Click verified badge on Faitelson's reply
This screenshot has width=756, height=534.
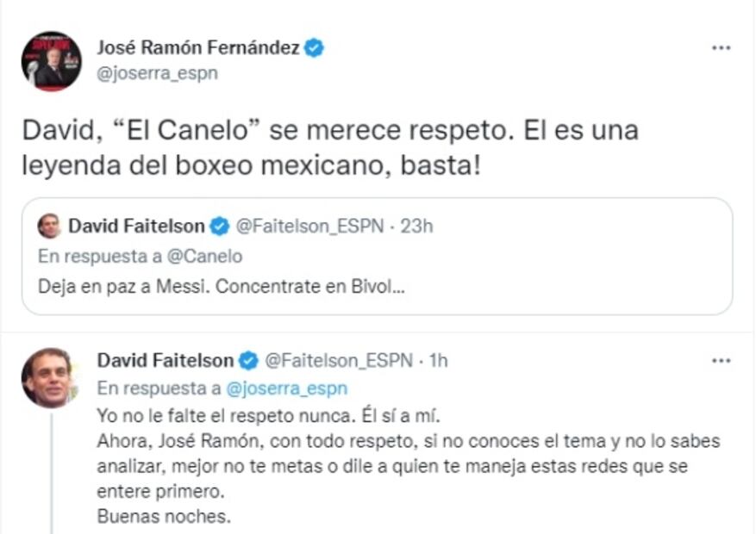248,360
